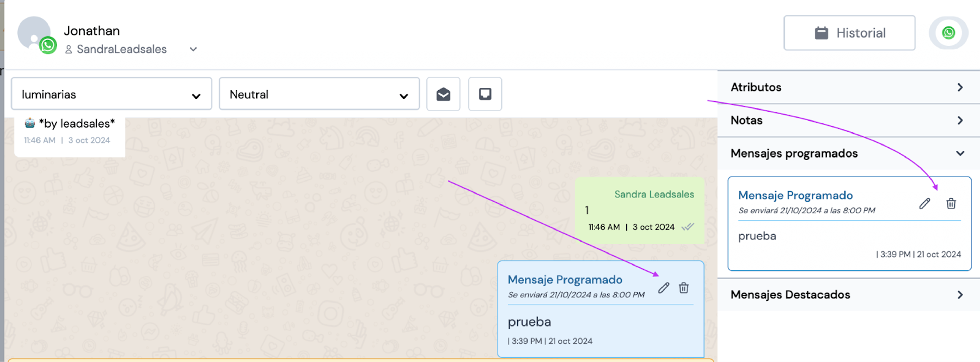Click the contact name Jonathan
This screenshot has height=362, width=980.
point(92,30)
